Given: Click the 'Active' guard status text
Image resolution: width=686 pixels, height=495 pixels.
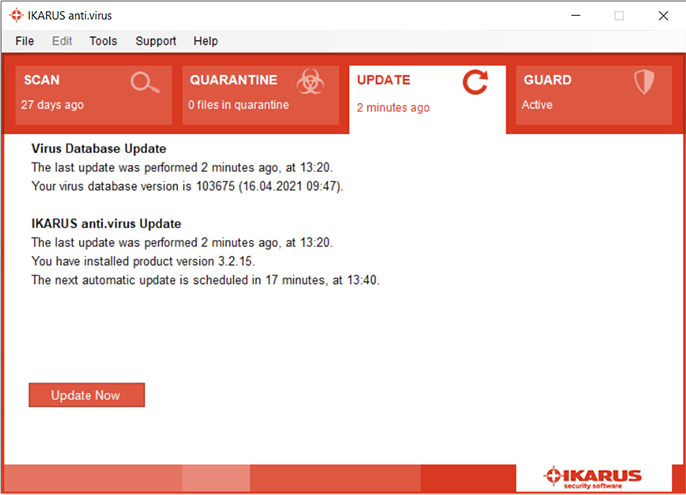Looking at the screenshot, I should 537,105.
